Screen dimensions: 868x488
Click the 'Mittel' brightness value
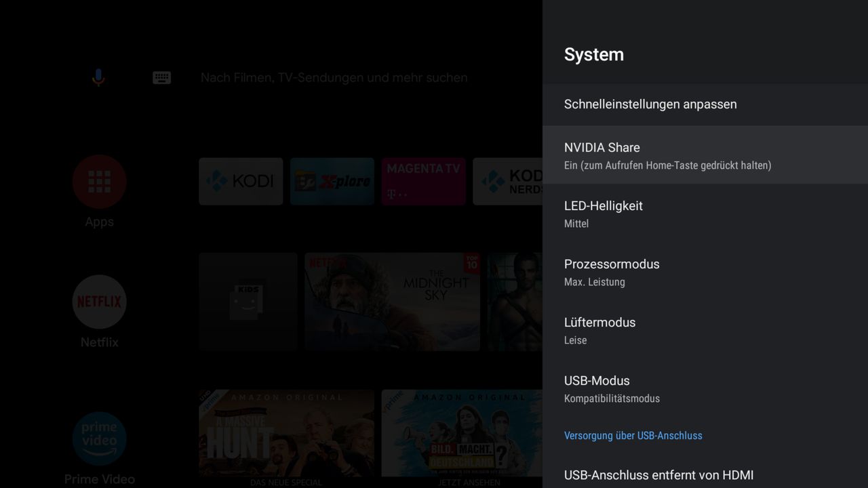(x=576, y=224)
